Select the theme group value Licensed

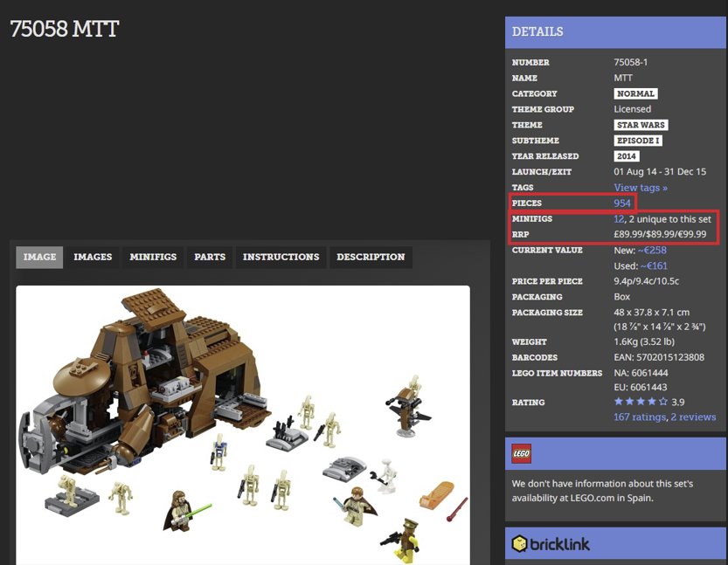coord(633,109)
